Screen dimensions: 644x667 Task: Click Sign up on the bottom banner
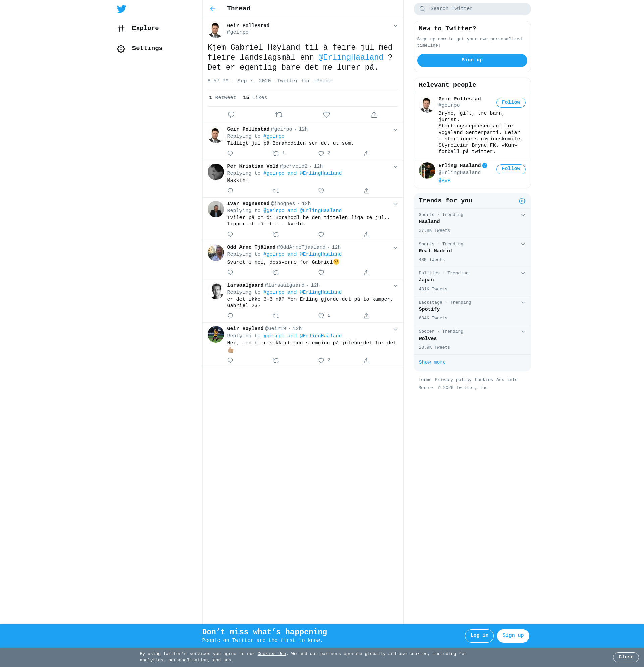tap(513, 636)
